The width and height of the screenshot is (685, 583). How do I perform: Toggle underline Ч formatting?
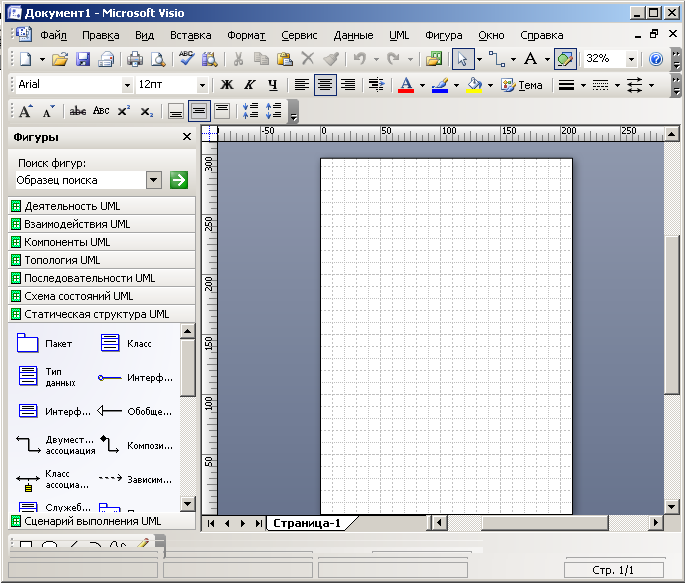pyautogui.click(x=273, y=85)
